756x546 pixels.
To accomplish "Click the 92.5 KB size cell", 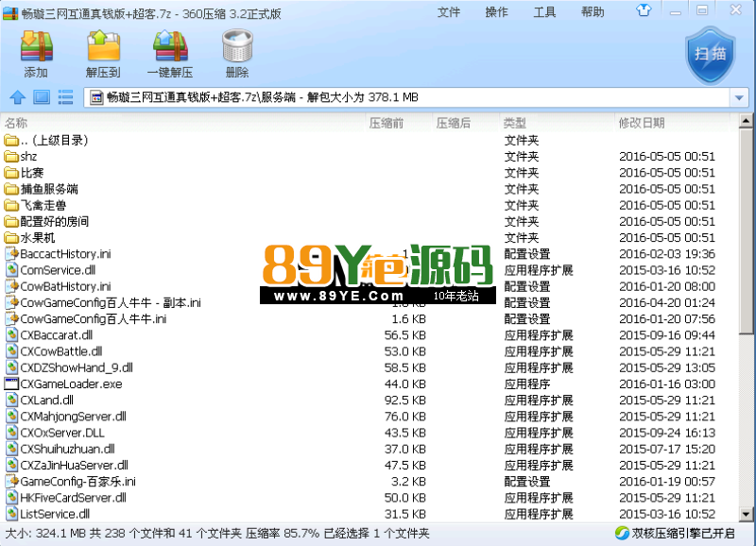I will tap(405, 401).
